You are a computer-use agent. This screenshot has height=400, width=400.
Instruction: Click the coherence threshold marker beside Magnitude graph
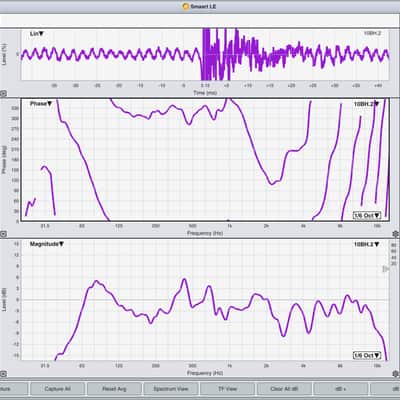(x=385, y=269)
